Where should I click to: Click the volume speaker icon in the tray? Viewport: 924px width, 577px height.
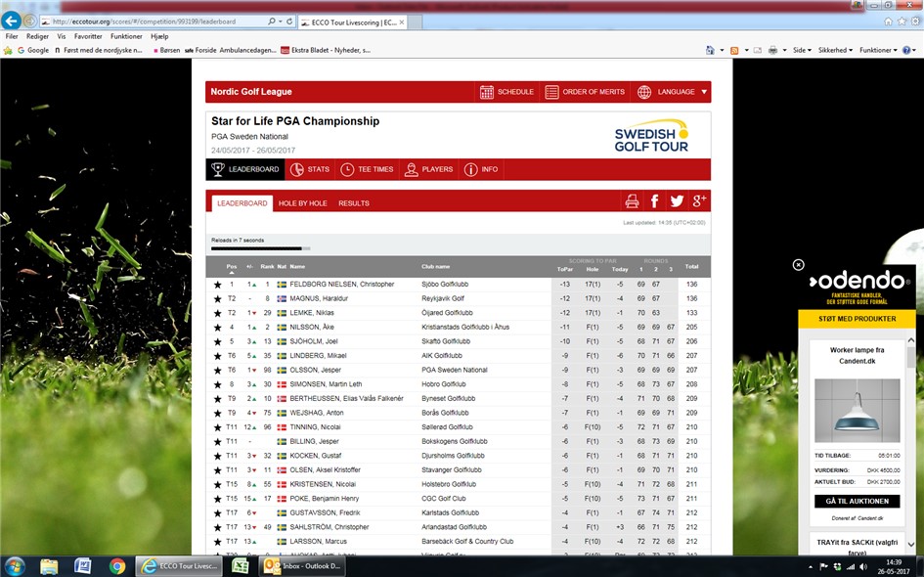(x=863, y=567)
